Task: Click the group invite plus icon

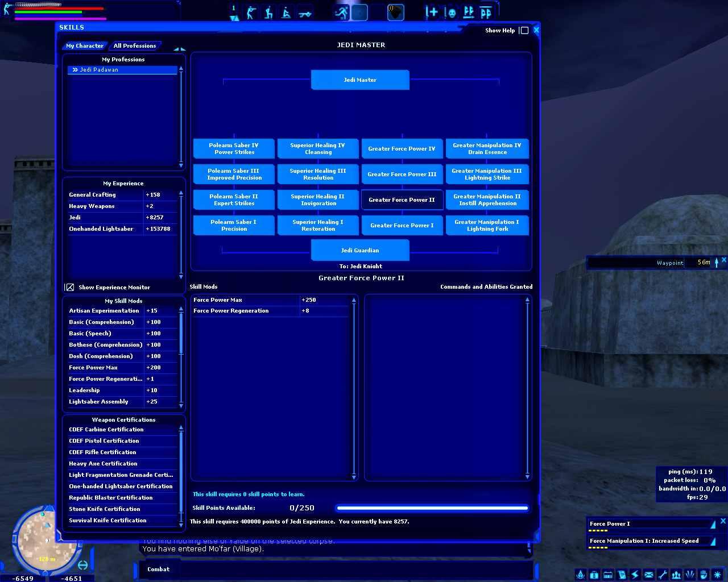Action: (x=432, y=12)
